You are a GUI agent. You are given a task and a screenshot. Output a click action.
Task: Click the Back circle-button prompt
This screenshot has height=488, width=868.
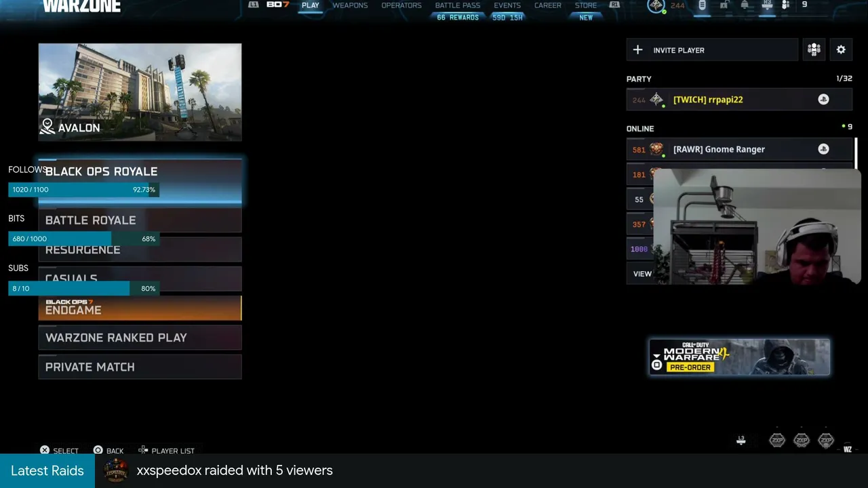click(x=108, y=451)
